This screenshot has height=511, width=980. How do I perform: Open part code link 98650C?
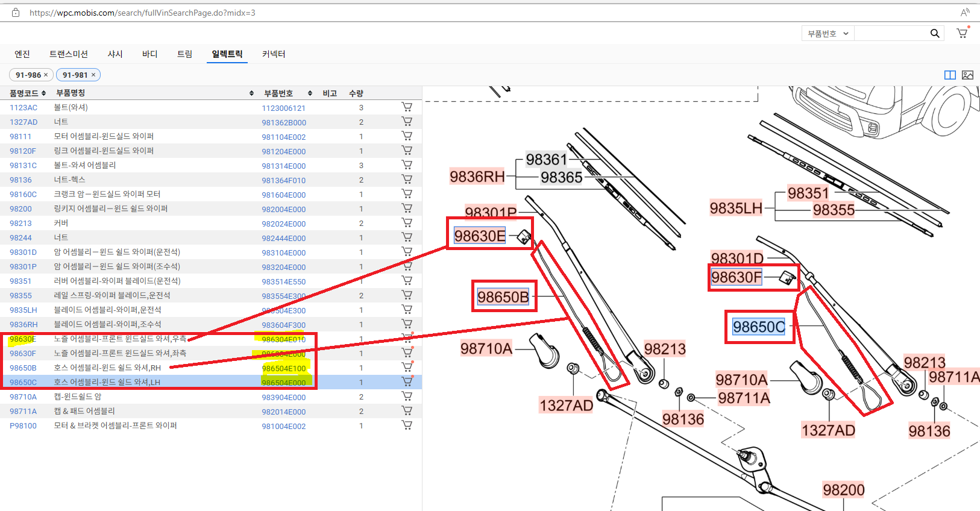pyautogui.click(x=23, y=383)
